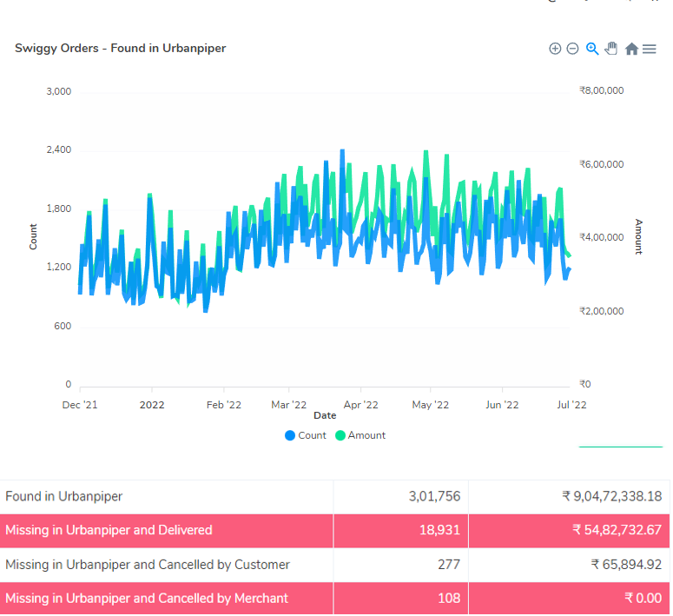
Task: Click the Date axis title
Action: pos(325,415)
